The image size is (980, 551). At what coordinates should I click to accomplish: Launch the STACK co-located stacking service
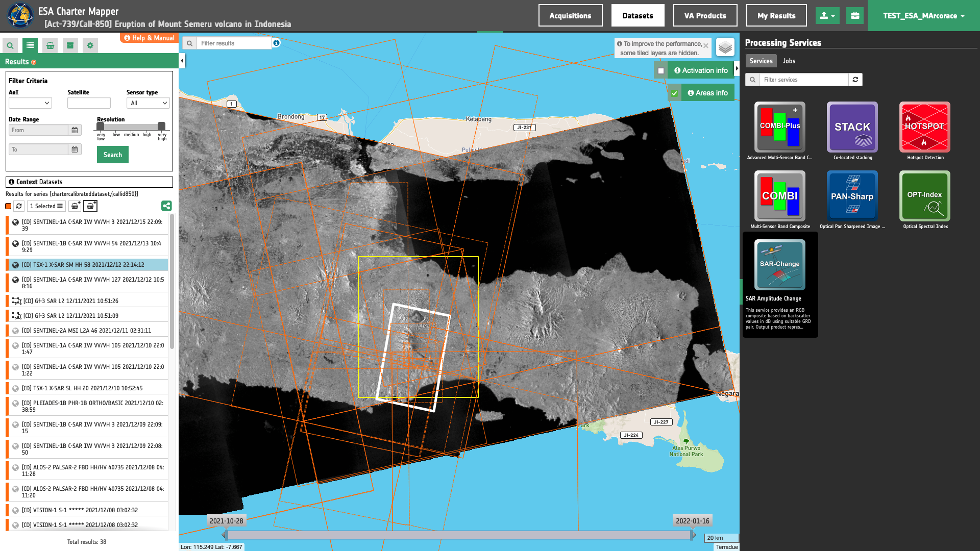852,127
